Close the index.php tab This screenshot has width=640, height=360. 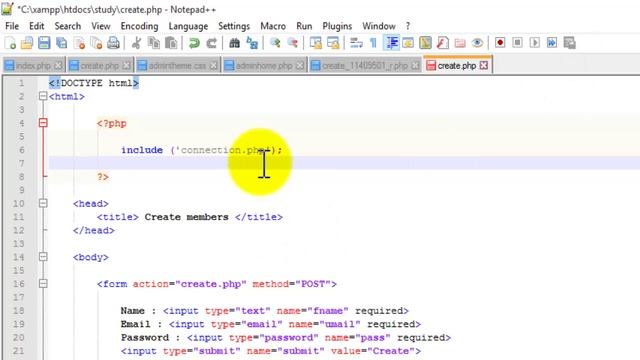pos(58,66)
